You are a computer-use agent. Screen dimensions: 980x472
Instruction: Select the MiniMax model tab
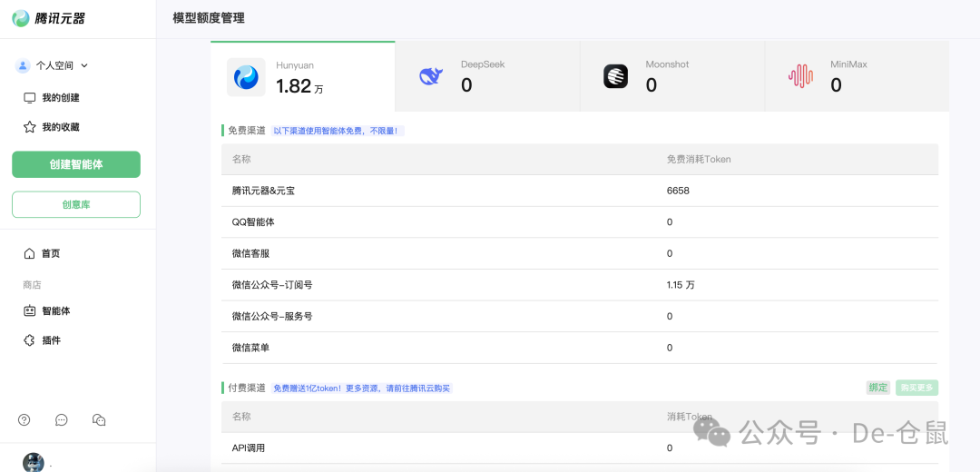coord(857,77)
